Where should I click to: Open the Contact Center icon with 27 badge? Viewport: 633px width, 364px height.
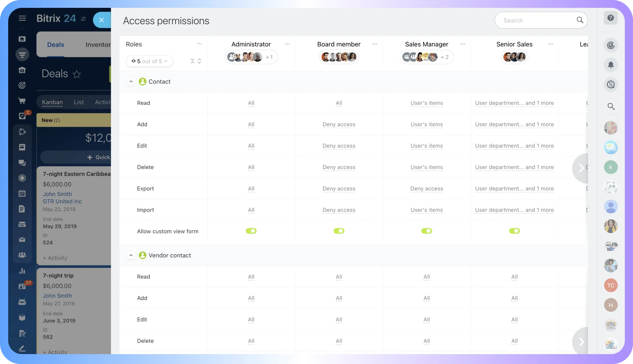coord(22,286)
